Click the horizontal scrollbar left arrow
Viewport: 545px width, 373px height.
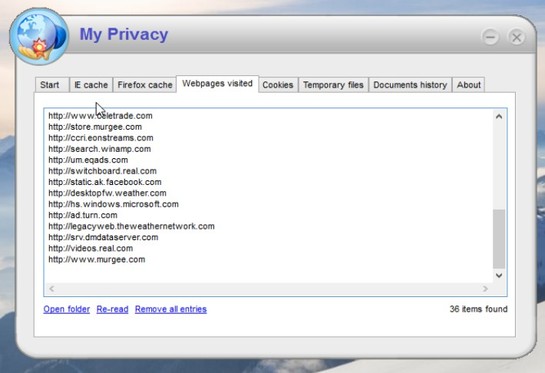[x=52, y=289]
